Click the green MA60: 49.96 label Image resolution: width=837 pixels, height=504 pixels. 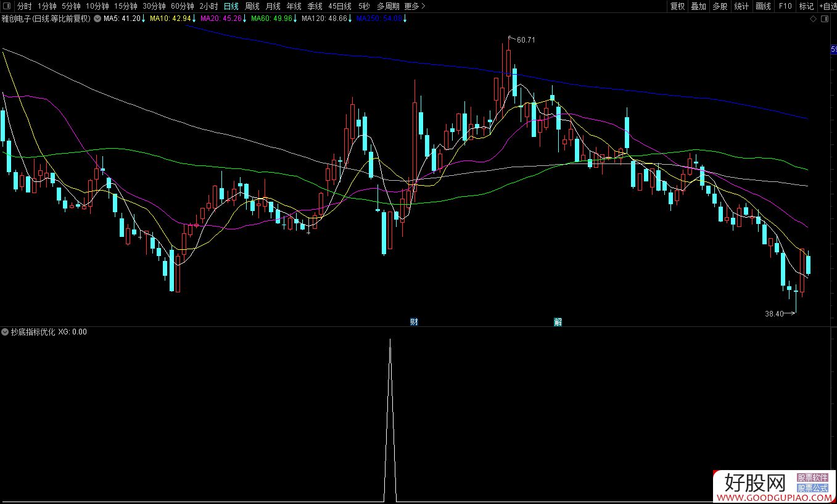point(274,19)
